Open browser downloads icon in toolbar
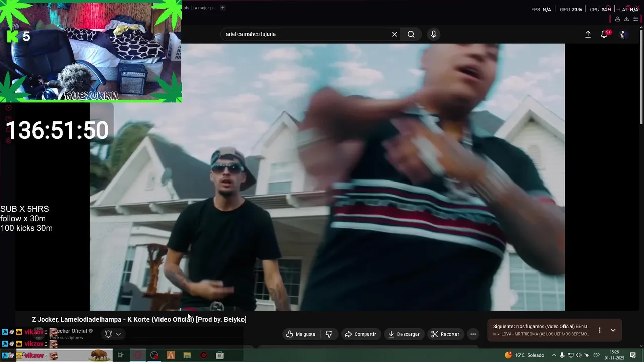Screen dimensions: 644x362 click(626, 19)
